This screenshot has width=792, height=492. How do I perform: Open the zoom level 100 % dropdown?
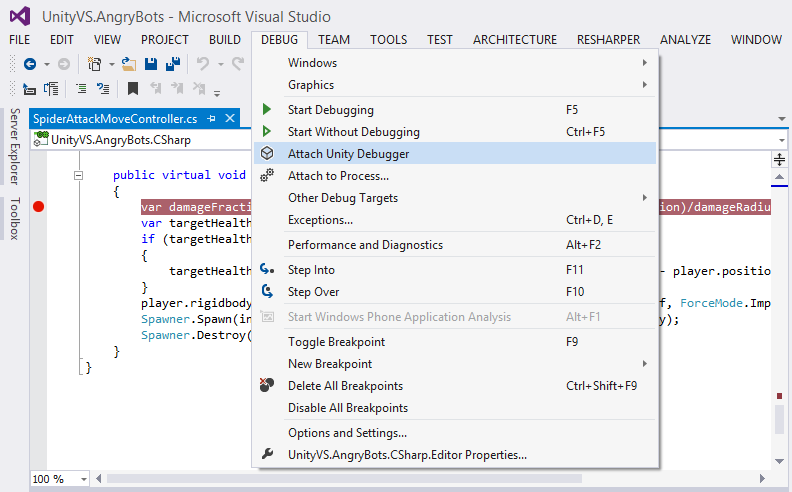pos(83,479)
